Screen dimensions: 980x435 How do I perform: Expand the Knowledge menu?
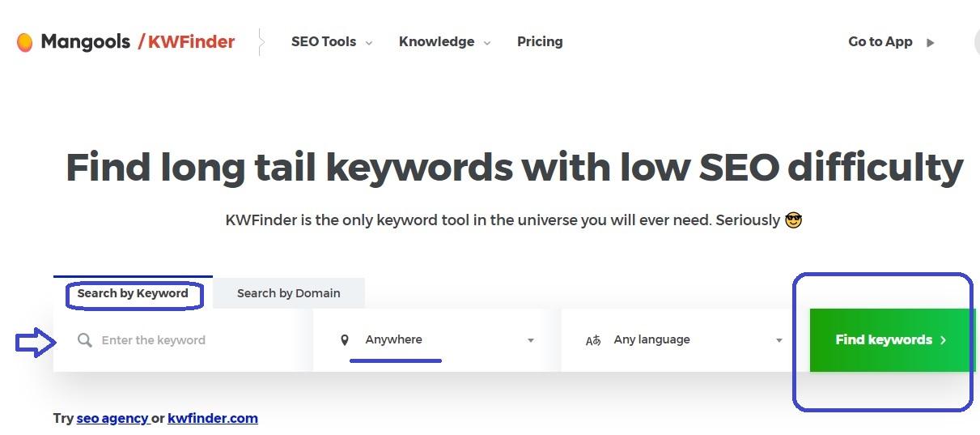pos(444,42)
